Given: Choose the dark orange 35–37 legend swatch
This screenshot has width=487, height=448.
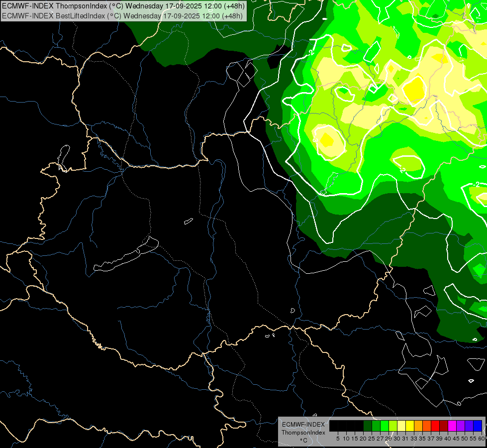Looking at the screenshot, I should click(x=427, y=426).
